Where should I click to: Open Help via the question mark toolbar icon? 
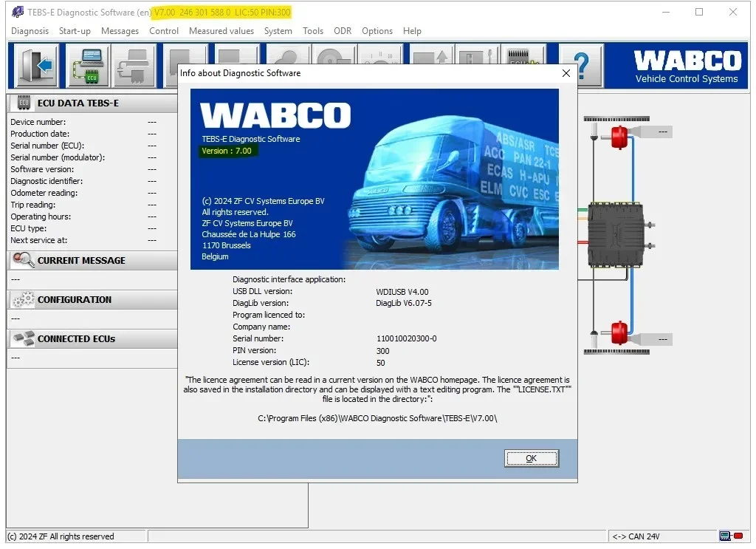pyautogui.click(x=581, y=66)
